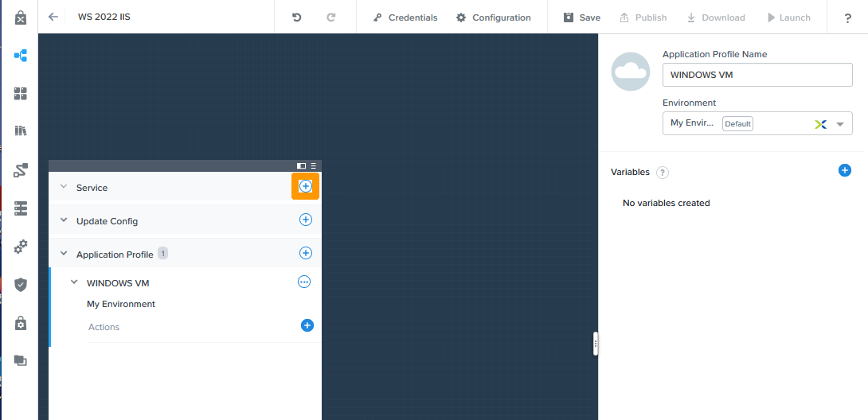
Task: Collapse the Service section chevron
Action: [64, 187]
